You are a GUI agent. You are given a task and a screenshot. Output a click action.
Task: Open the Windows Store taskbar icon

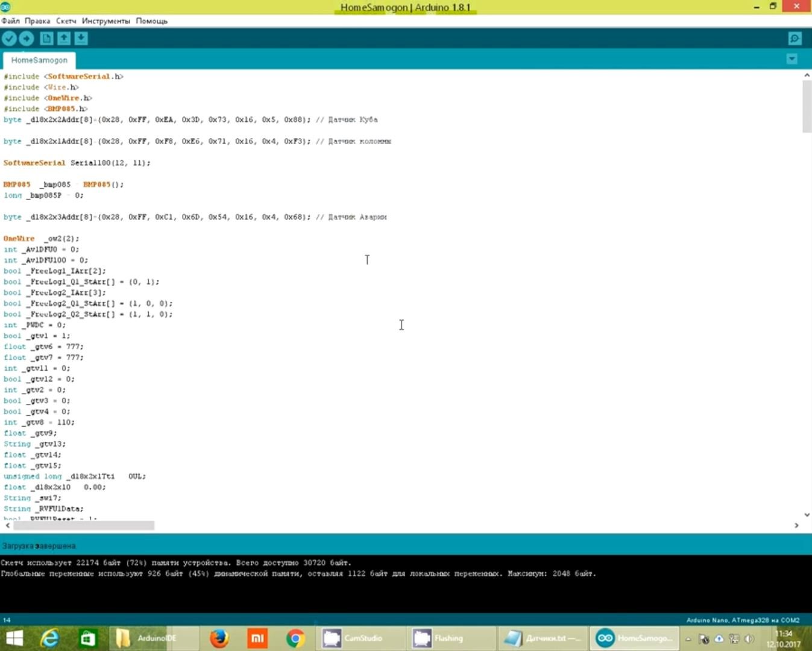(x=88, y=638)
